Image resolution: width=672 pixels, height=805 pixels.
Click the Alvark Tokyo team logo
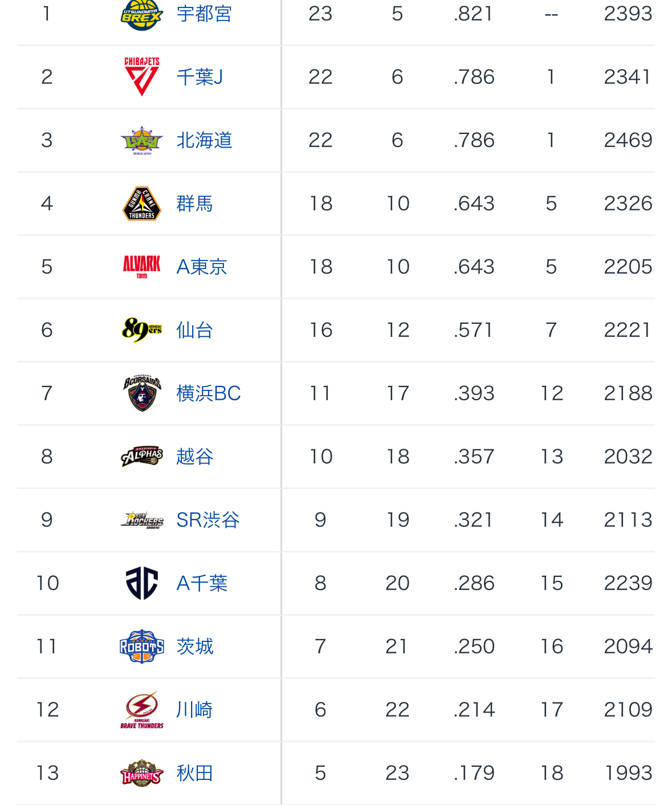141,266
